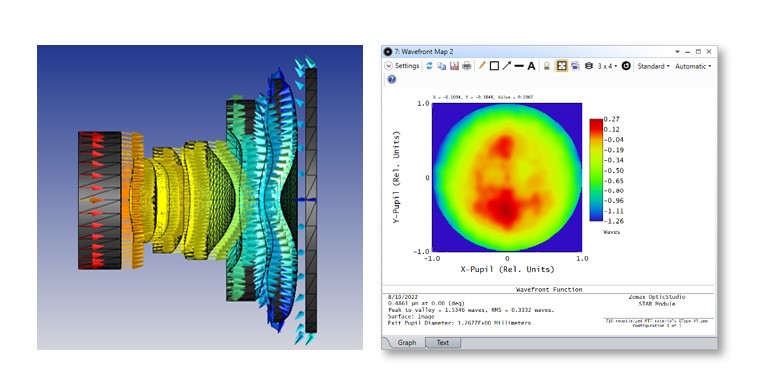
Task: Switch to the Graph tab
Action: [407, 342]
